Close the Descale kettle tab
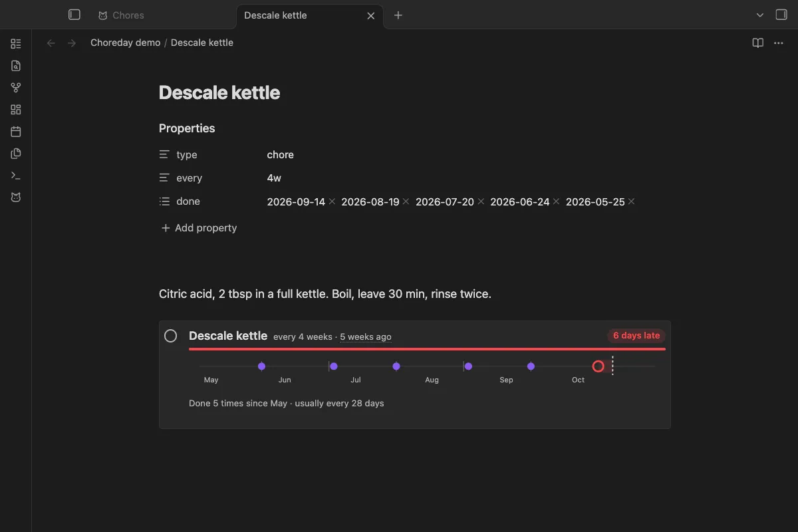798x532 pixels. tap(371, 15)
